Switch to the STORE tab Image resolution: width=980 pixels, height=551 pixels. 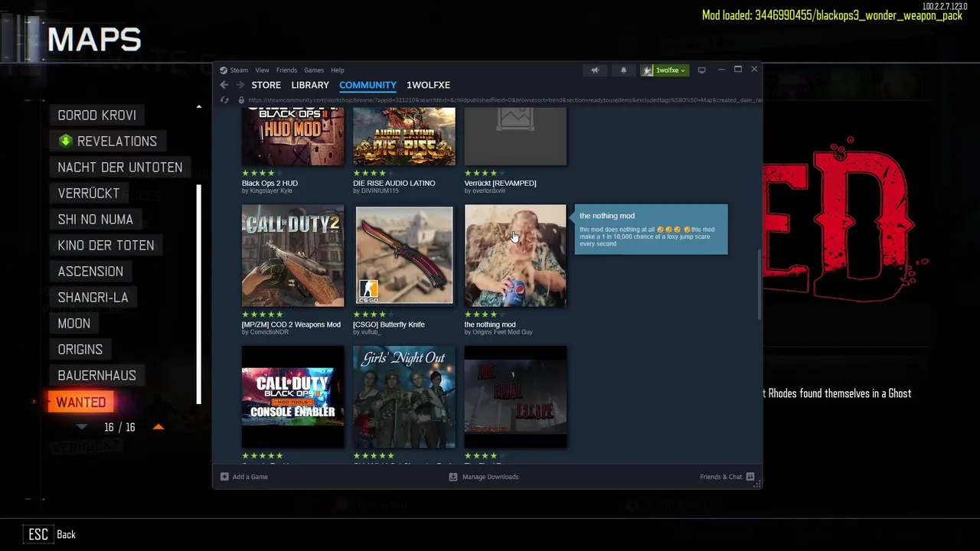(266, 85)
